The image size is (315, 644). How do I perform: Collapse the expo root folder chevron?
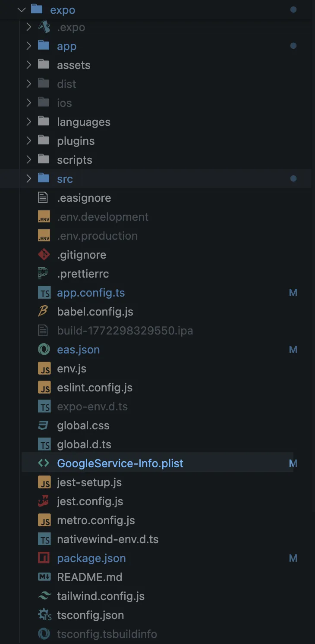22,10
